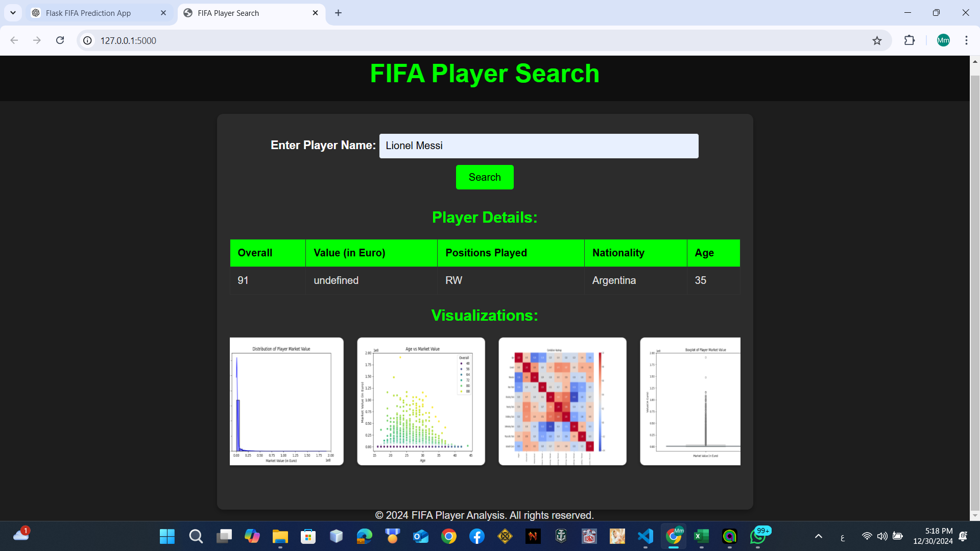
Task: Launch Excel from the taskbar
Action: point(701,537)
